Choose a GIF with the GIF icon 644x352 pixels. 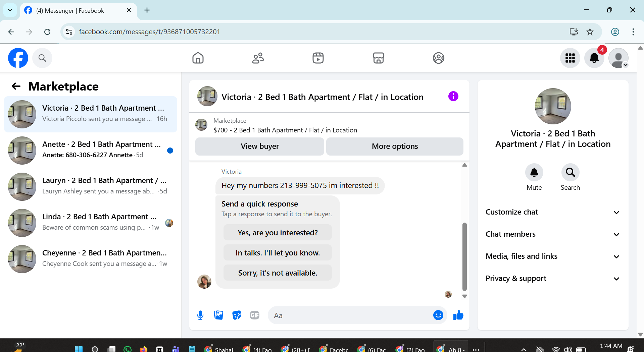point(255,315)
